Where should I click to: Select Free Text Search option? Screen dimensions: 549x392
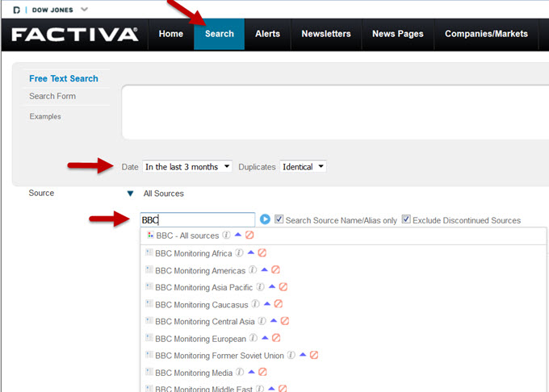[x=64, y=79]
